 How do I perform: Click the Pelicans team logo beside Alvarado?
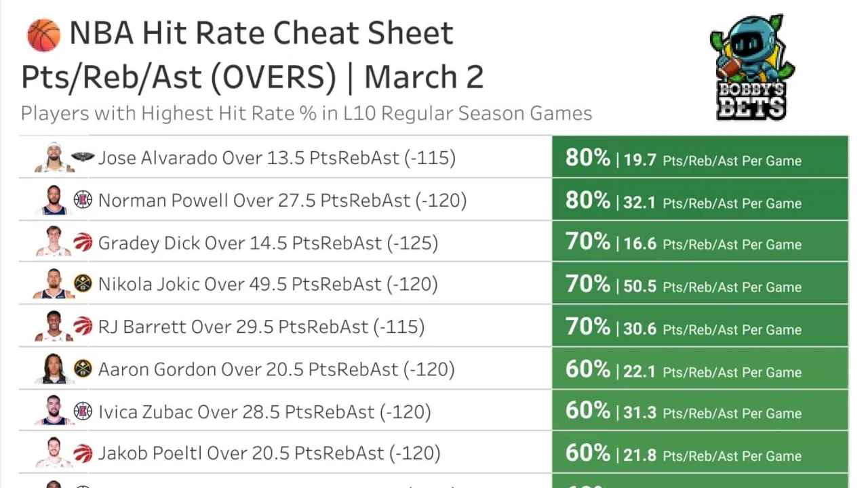[83, 158]
